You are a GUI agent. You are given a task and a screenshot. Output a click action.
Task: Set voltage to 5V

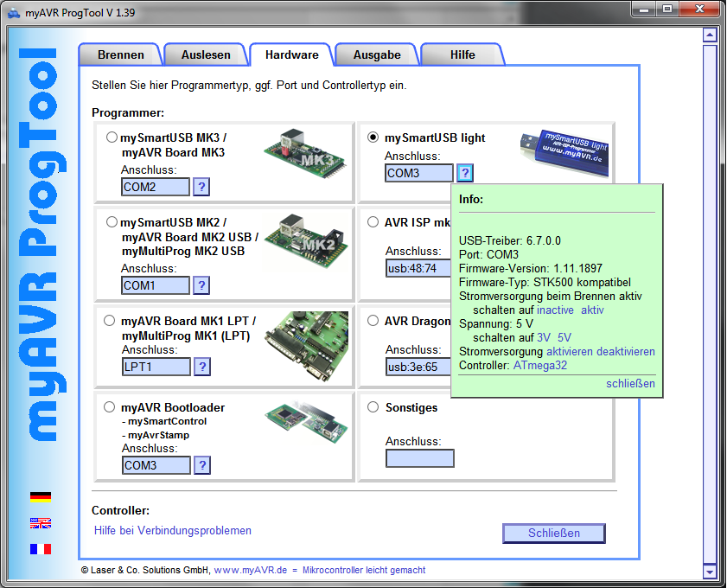(x=564, y=337)
